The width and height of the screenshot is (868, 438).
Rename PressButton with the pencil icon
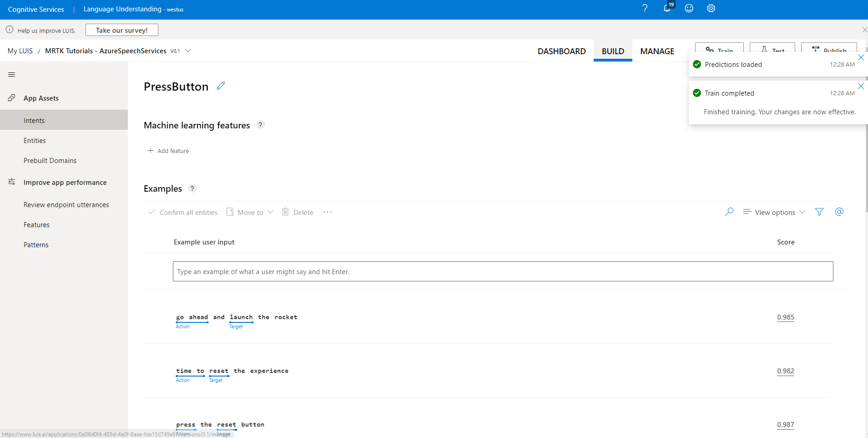tap(221, 86)
